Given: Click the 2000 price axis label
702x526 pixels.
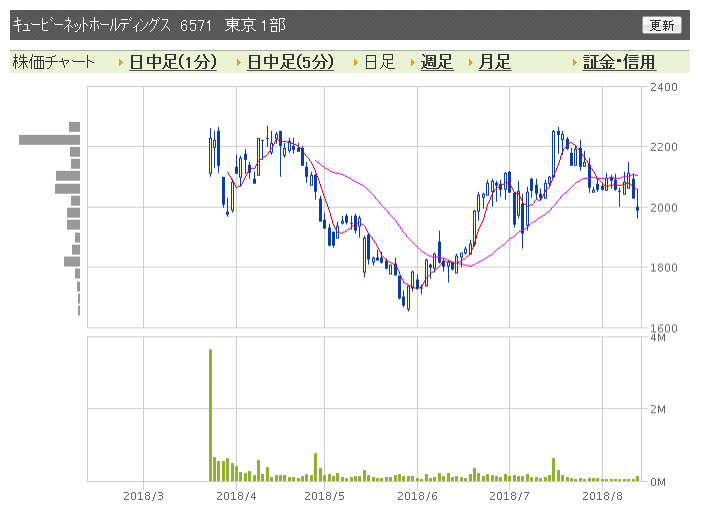Looking at the screenshot, I should (663, 208).
